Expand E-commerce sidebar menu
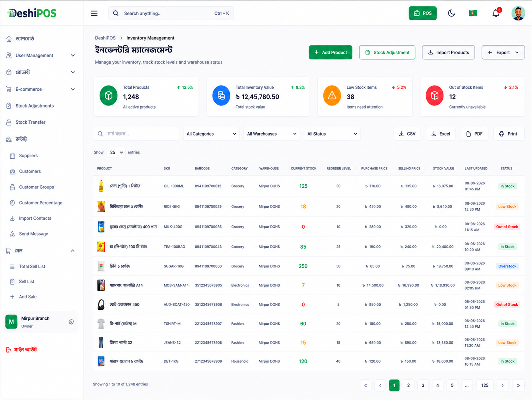 click(41, 89)
